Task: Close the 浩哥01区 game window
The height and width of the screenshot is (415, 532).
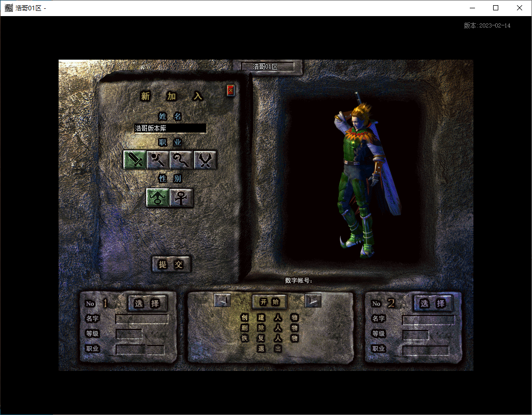Action: point(520,8)
